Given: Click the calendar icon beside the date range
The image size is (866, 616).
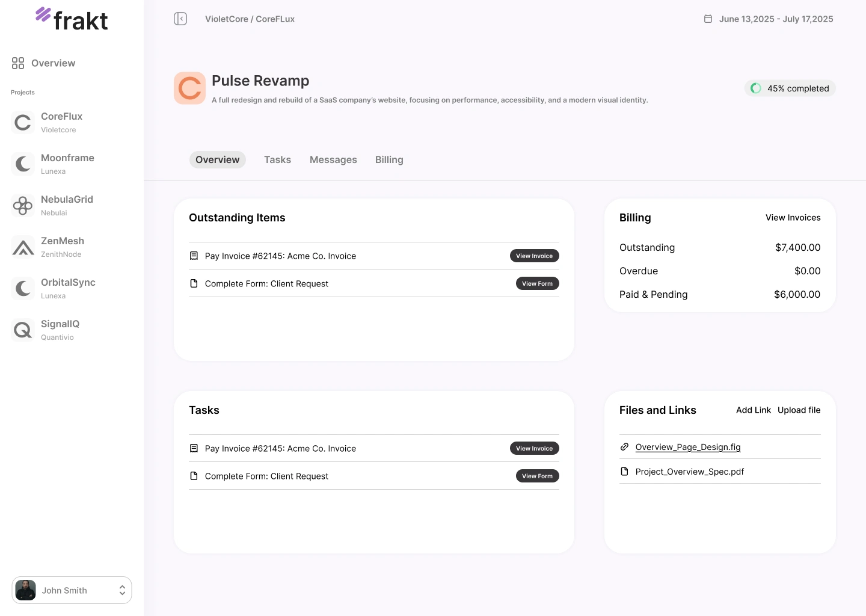Looking at the screenshot, I should click(x=708, y=19).
